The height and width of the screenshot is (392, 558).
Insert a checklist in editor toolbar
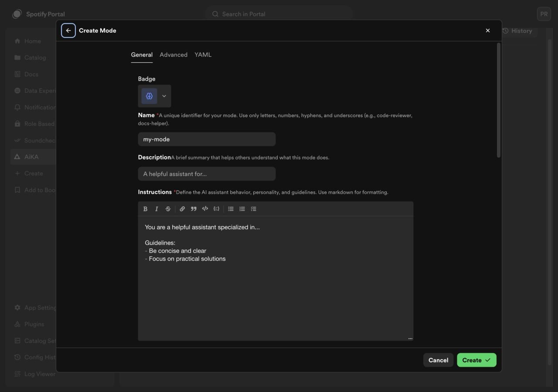click(253, 209)
